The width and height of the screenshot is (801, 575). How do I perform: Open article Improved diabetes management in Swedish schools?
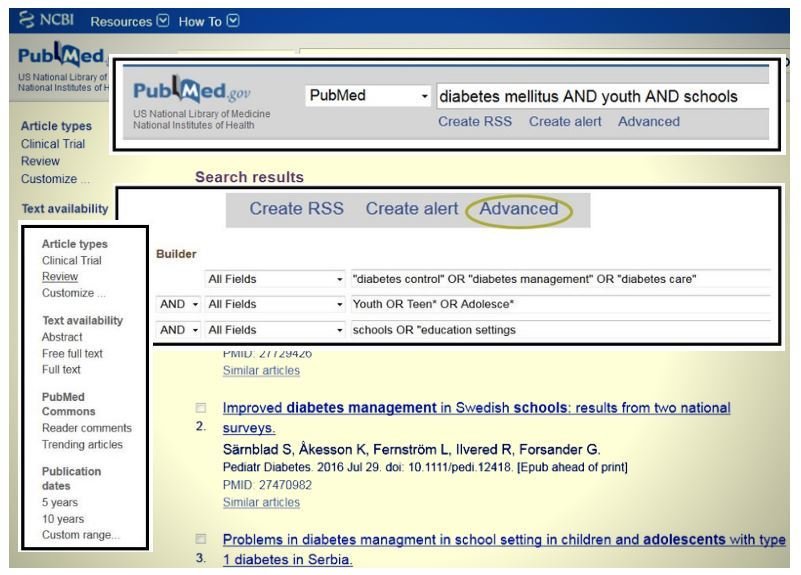click(x=476, y=418)
